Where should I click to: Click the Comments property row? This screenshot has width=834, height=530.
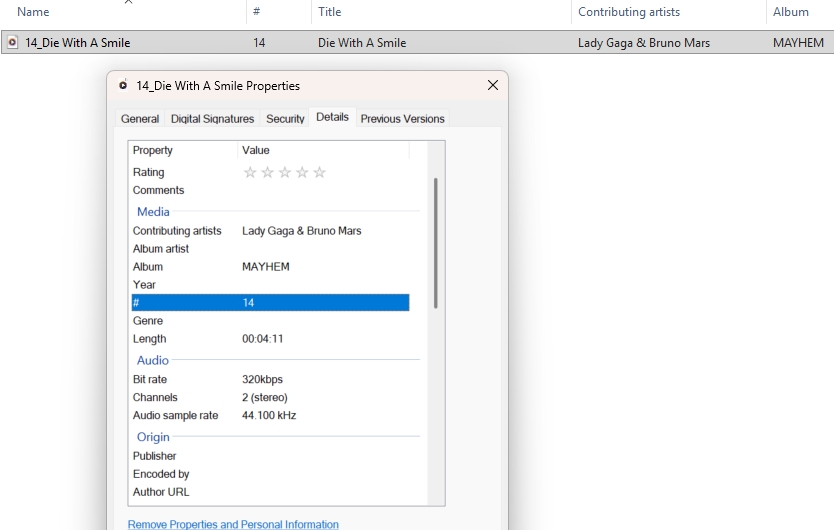pos(270,190)
